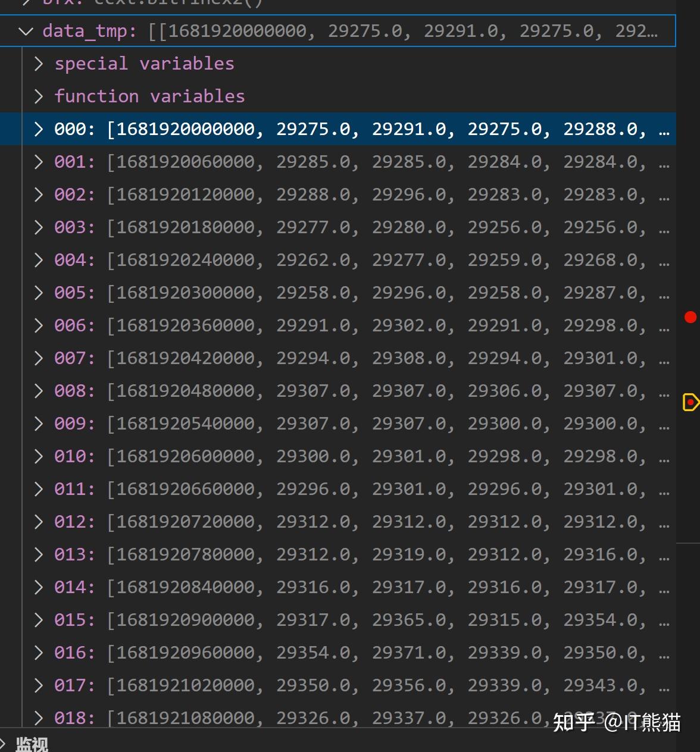Expand list item 001 chevron
Screen dimensions: 700x752
pyautogui.click(x=39, y=162)
